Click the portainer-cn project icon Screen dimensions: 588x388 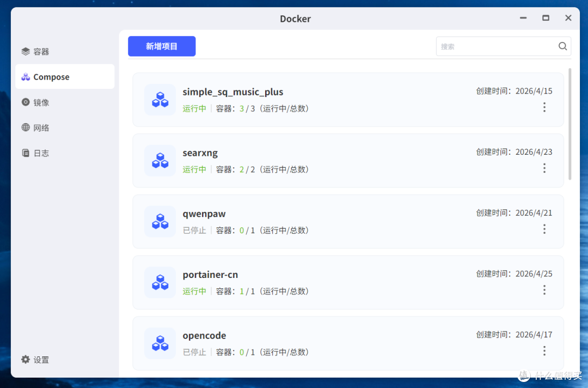[160, 283]
